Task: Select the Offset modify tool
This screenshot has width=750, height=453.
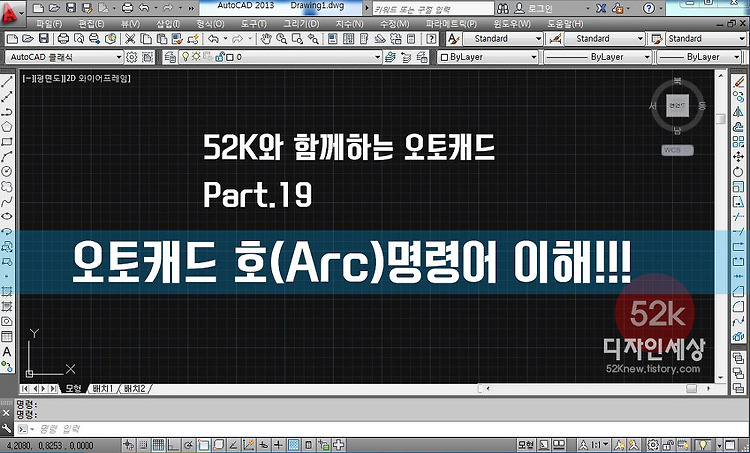Action: click(739, 127)
